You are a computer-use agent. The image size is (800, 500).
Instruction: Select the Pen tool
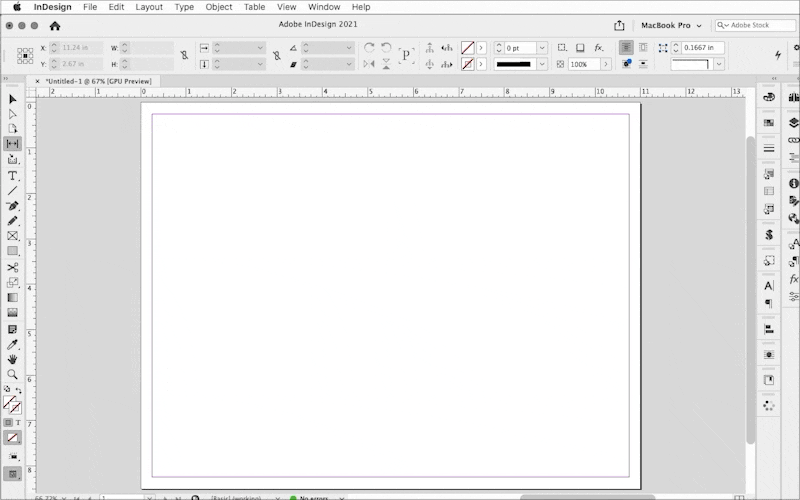12,206
